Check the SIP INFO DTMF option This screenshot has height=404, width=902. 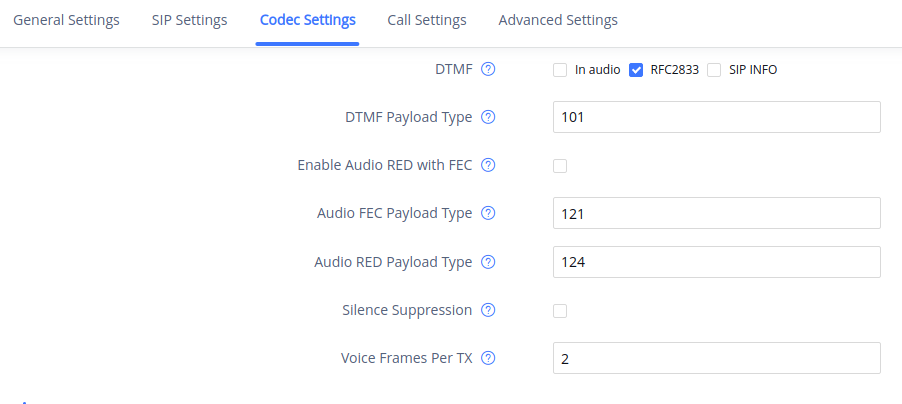tap(714, 70)
